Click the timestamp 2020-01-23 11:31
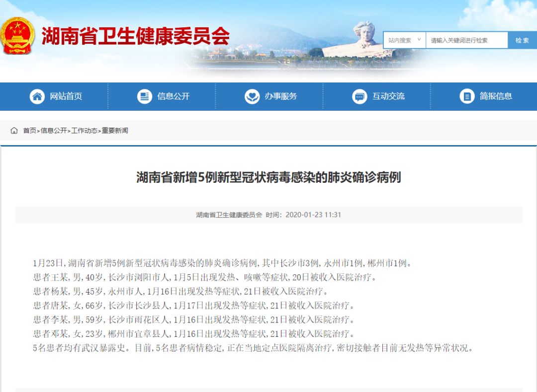 click(313, 215)
